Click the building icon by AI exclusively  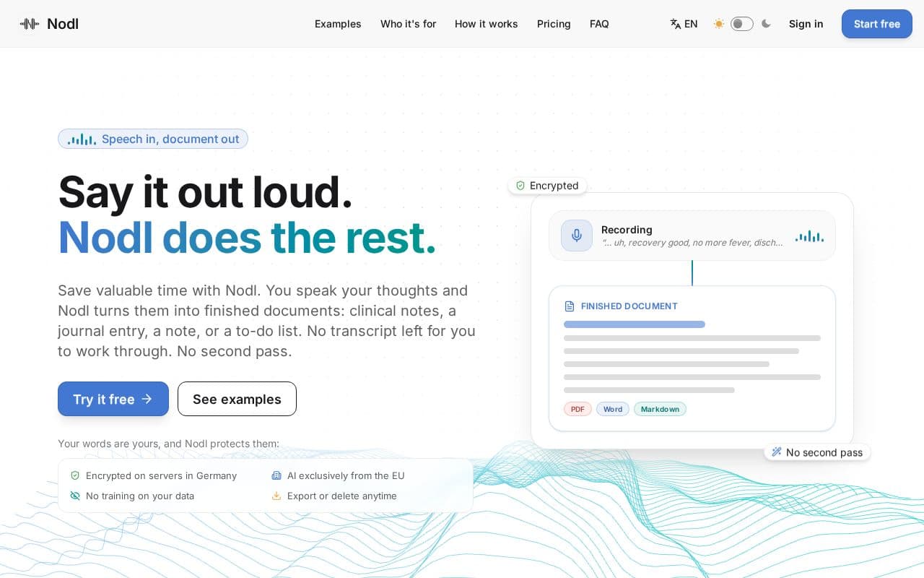276,475
